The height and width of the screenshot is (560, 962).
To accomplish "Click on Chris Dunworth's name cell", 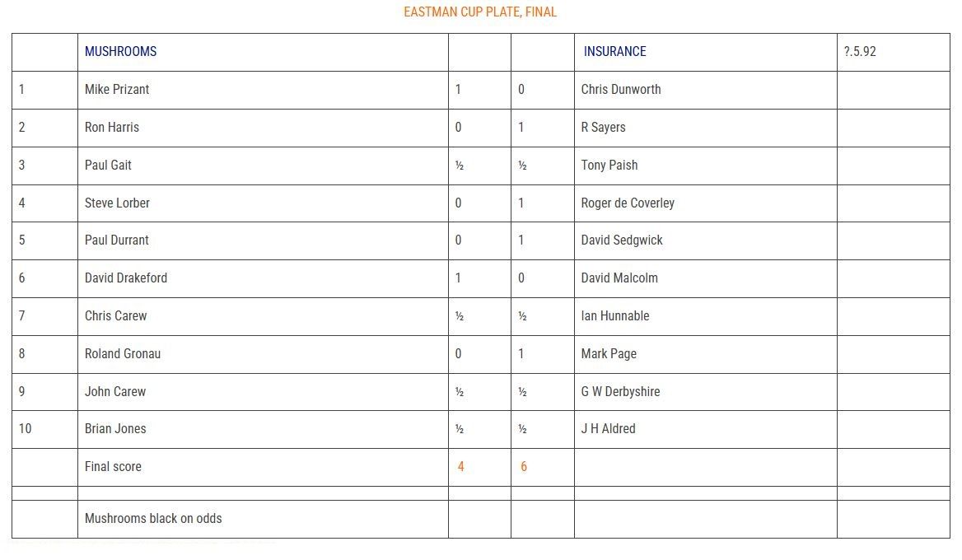I will 706,90.
